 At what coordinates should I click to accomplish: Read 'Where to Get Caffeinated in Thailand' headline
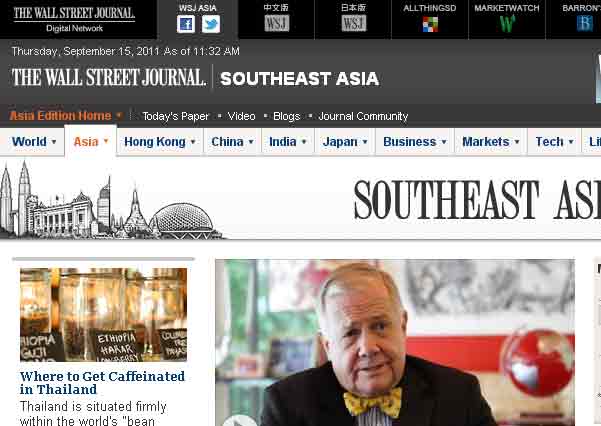[x=102, y=383]
